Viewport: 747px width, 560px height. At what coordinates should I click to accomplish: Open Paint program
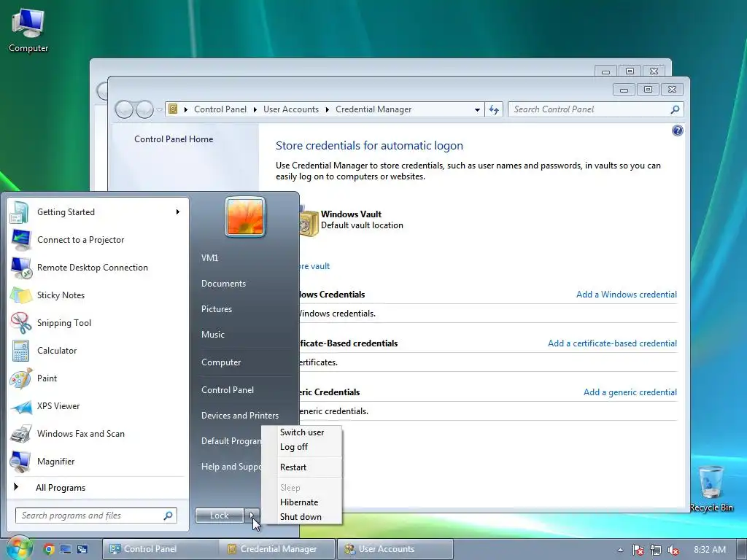pos(98,378)
